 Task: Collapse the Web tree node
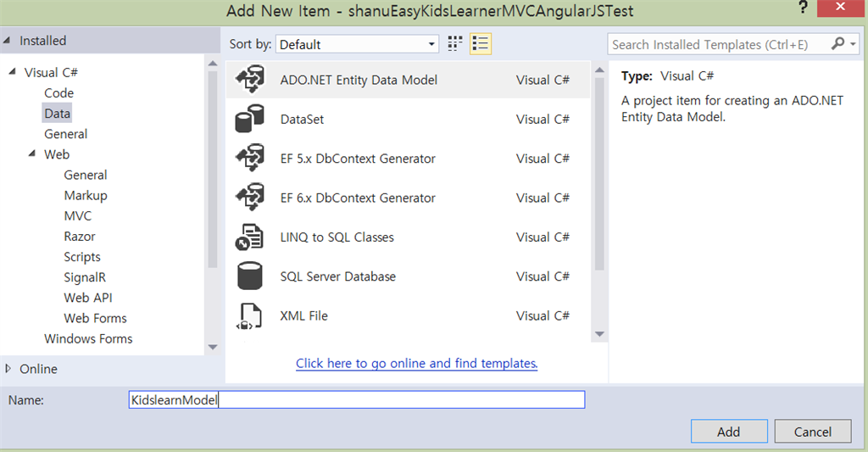pyautogui.click(x=31, y=154)
